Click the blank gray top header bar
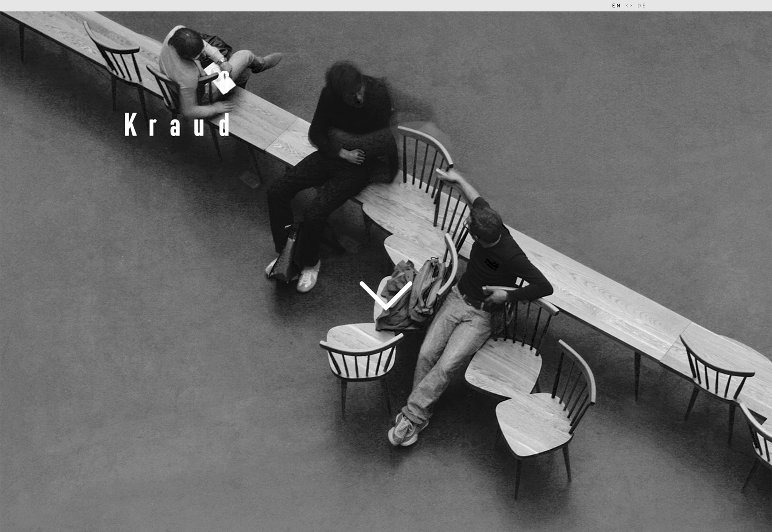The image size is (772, 532). [x=291, y=5]
